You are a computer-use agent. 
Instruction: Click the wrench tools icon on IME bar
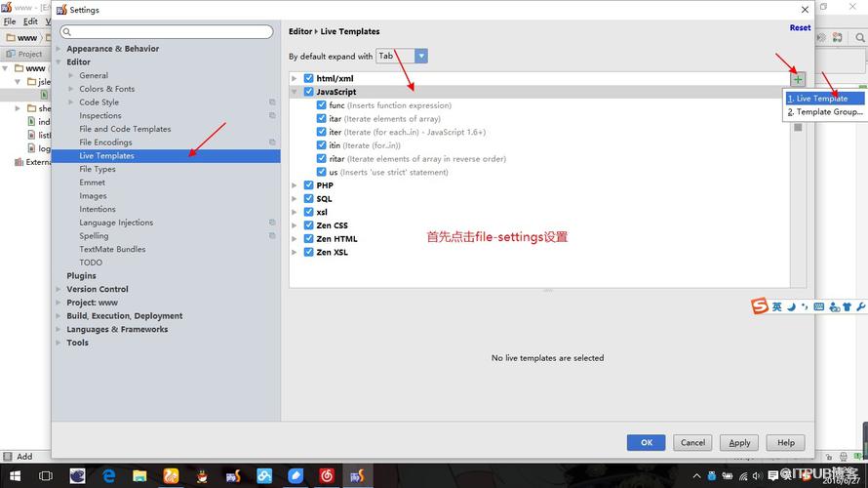click(860, 306)
